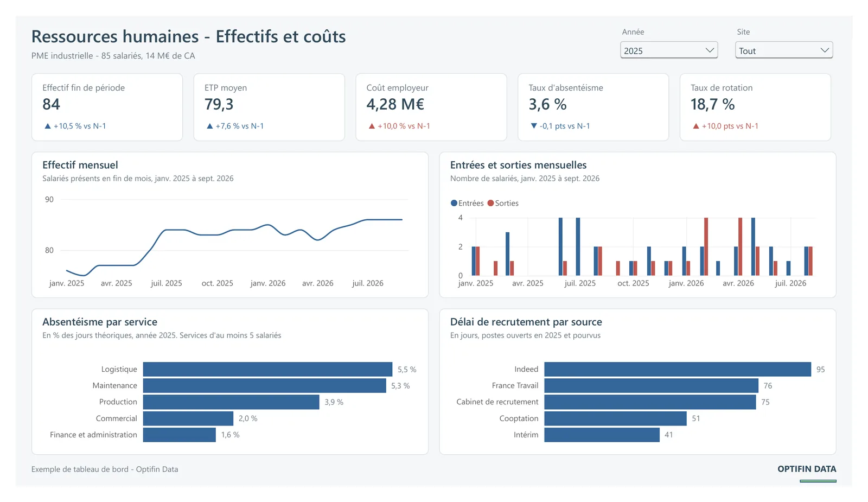Screen dimensions: 868x502
Task: Click the Cooptation bar labeled 51
Action: tap(616, 418)
